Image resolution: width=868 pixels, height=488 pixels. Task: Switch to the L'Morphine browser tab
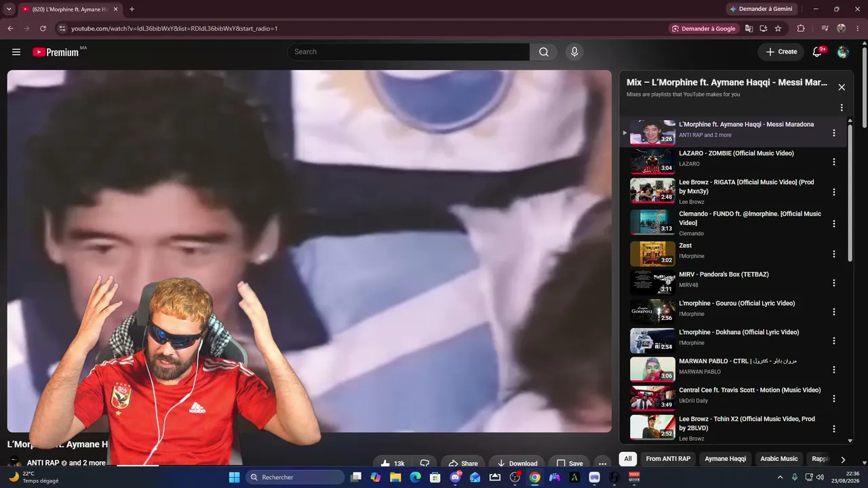[70, 9]
